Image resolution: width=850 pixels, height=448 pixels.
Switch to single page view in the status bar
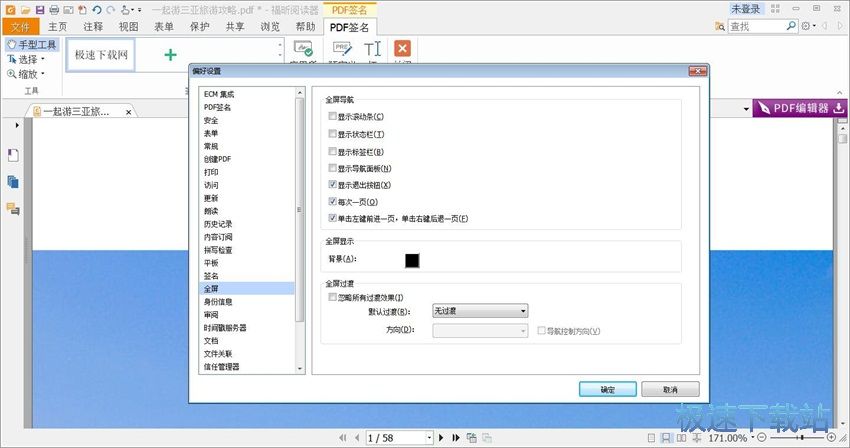click(651, 438)
